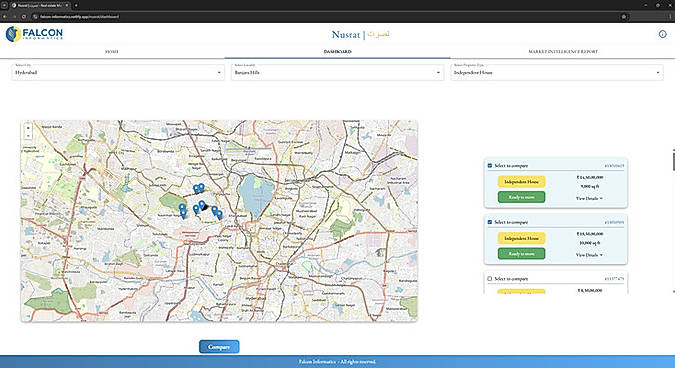Click the blue lake on the map
This screenshot has height=368, width=675.
(256, 196)
